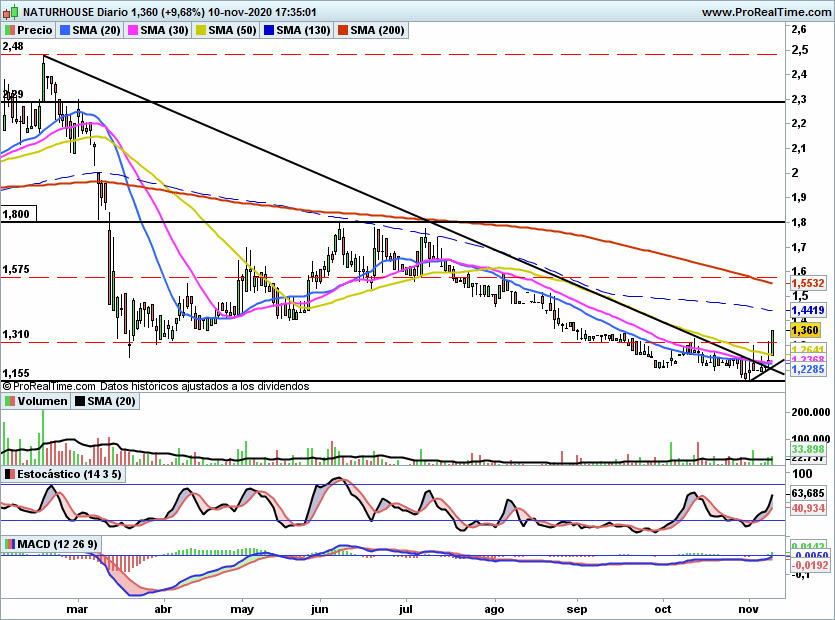Screen dimensions: 835x620
Task: Select the Precio legend button
Action: pos(29,30)
